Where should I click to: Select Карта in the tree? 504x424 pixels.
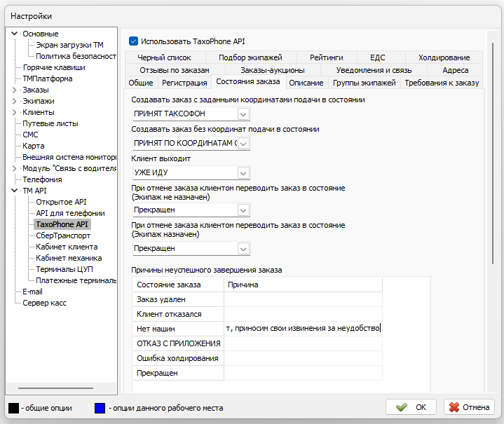33,146
